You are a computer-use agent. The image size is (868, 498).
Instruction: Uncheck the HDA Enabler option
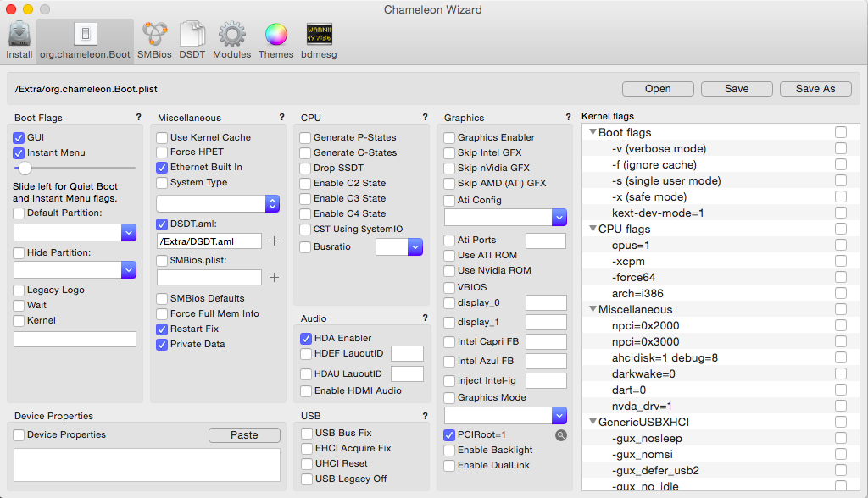(x=306, y=338)
